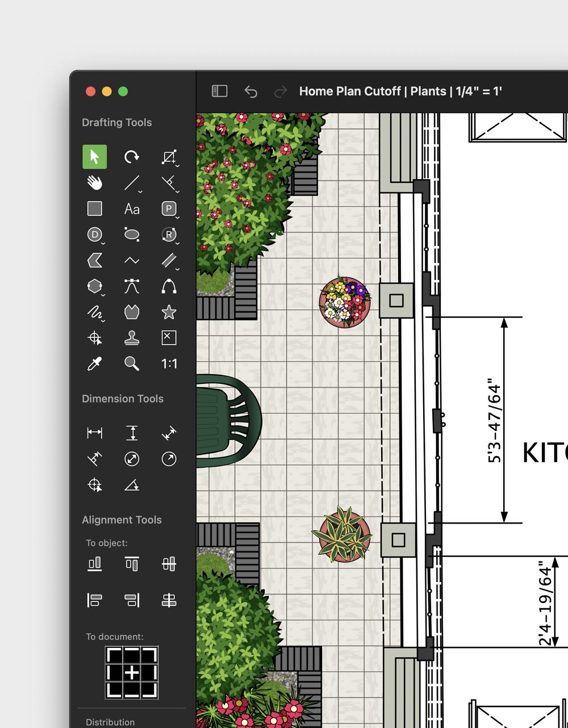Activate the Hand pan tool

coord(95,183)
